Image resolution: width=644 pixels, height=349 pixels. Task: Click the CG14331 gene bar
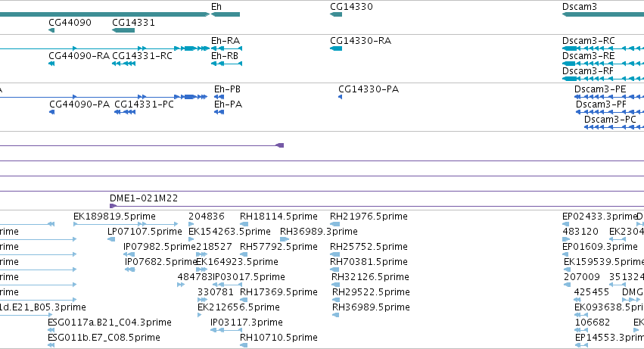pos(123,30)
